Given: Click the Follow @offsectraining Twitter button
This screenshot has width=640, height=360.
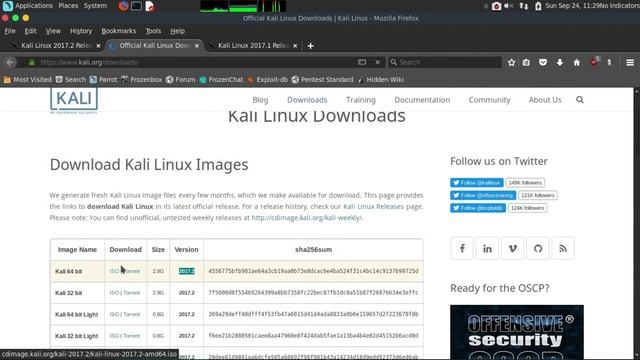Looking at the screenshot, I should pyautogui.click(x=483, y=195).
